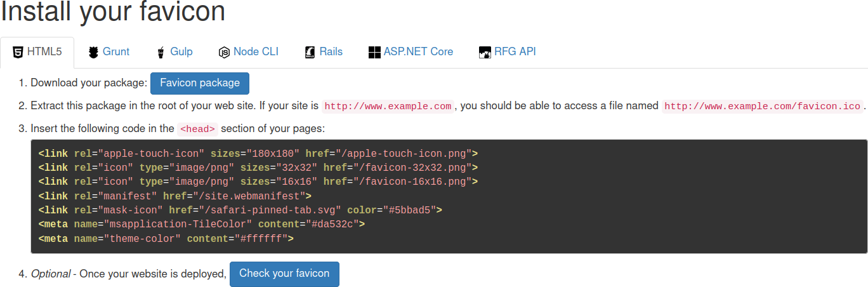Download the Favicon package

point(200,83)
